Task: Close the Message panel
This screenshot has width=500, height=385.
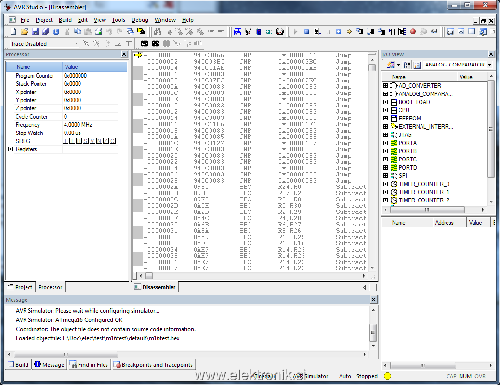Action: [x=374, y=300]
